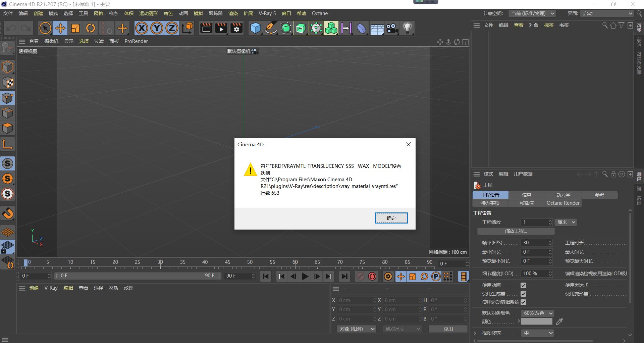This screenshot has height=343, width=644.
Task: Click frame 45 on the timeline ruler
Action: coord(227,262)
